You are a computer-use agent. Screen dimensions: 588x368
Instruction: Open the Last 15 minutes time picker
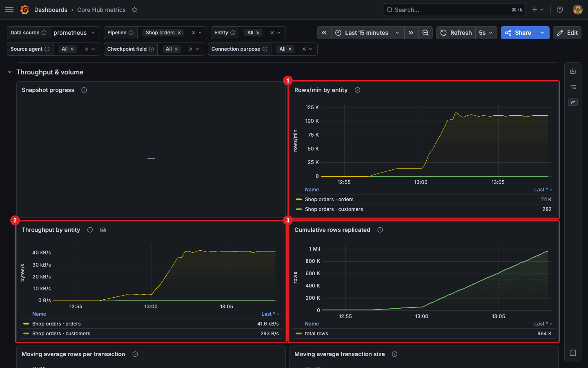coord(367,33)
